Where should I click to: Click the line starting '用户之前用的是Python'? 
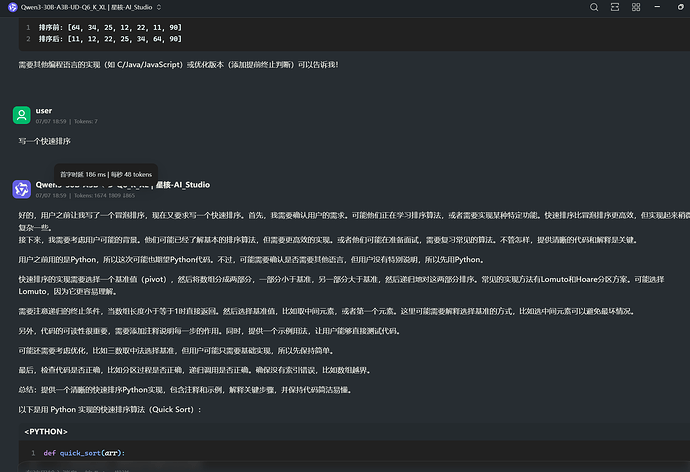click(252, 260)
